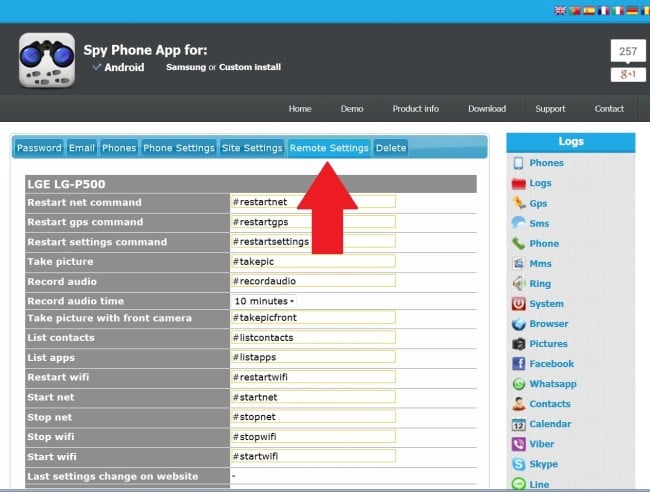
Task: Click the Sms speech bubble icon
Action: (519, 223)
